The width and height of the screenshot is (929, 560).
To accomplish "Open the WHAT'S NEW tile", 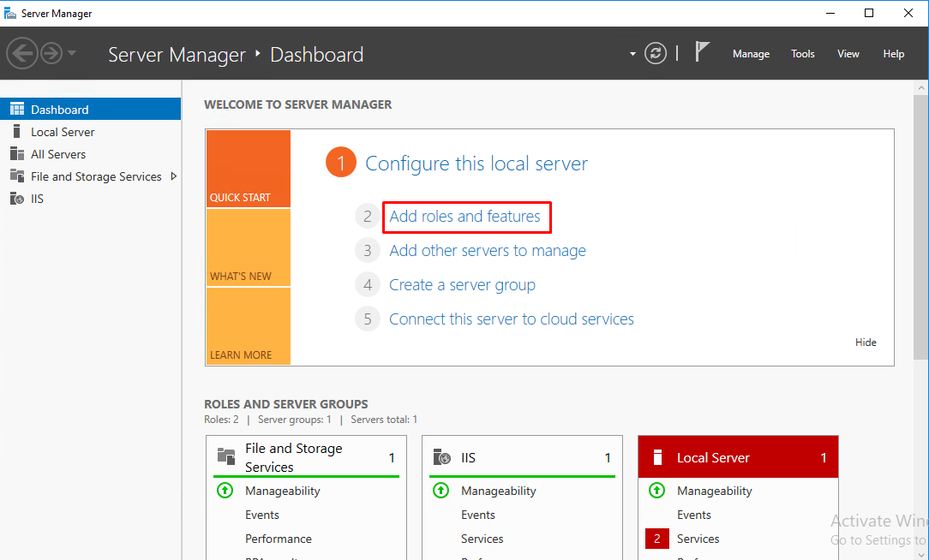I will [249, 247].
